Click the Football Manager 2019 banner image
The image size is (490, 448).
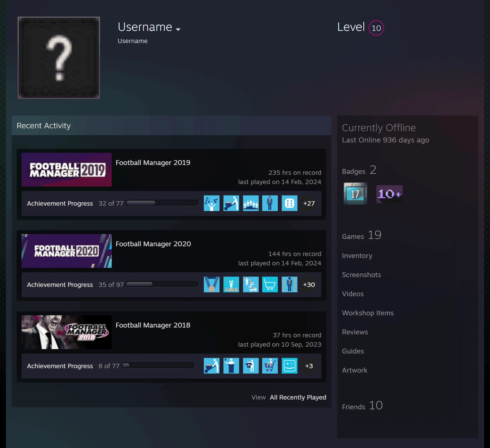click(67, 170)
